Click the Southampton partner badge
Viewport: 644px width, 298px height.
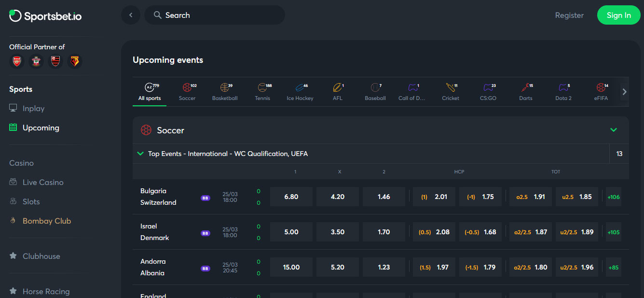click(36, 61)
